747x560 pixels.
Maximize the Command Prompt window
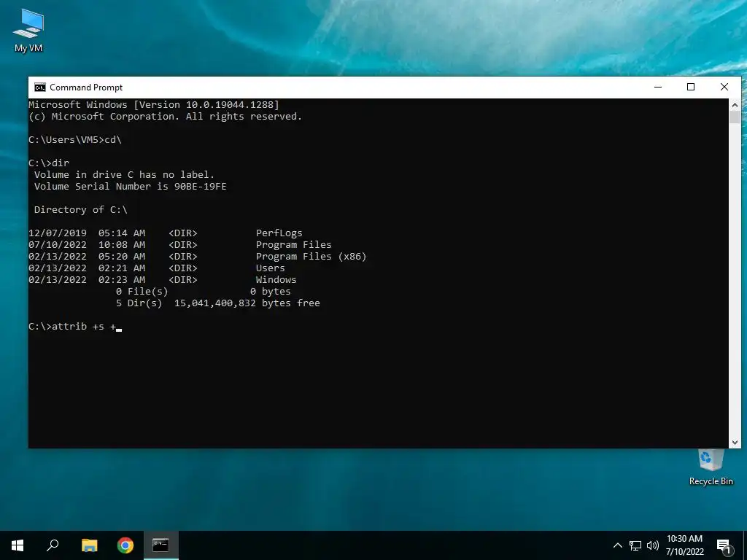691,87
